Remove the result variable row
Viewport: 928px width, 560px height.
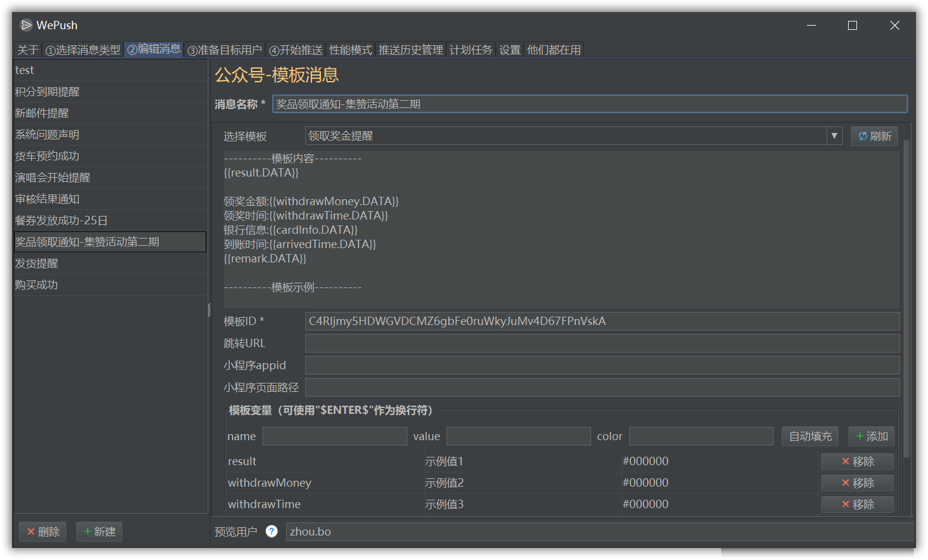click(x=857, y=462)
